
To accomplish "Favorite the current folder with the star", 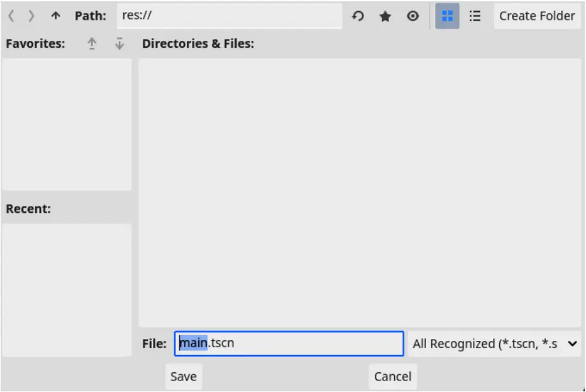I will click(x=385, y=17).
